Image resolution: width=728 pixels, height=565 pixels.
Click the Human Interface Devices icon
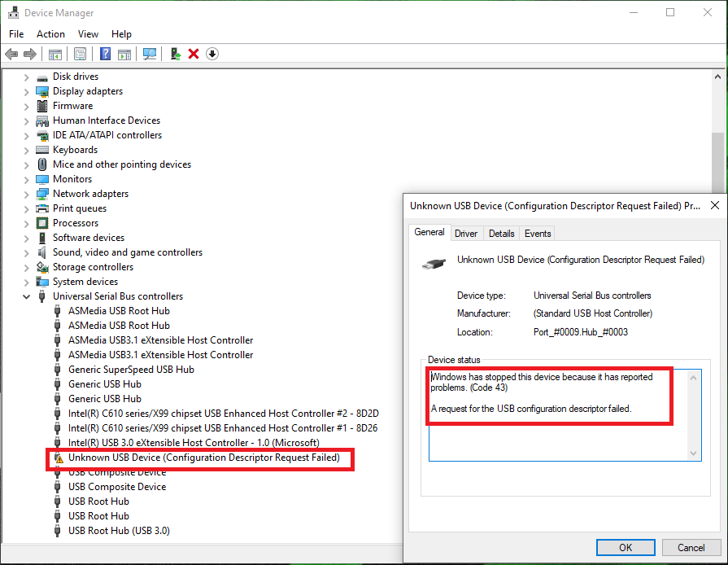(x=42, y=120)
